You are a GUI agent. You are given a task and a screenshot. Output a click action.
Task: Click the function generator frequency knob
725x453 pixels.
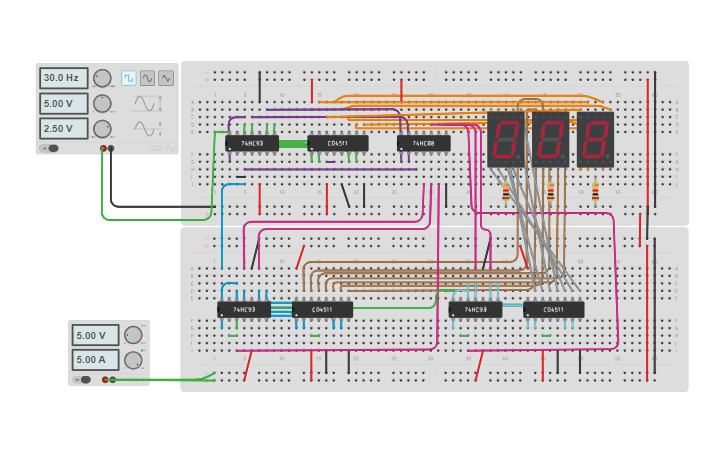point(102,78)
